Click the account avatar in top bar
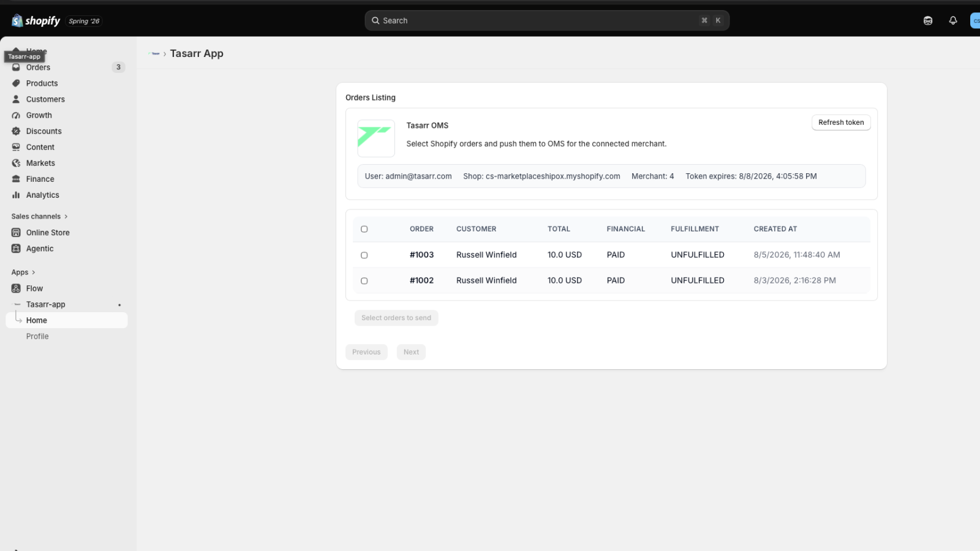Viewport: 980px width, 551px height. (x=975, y=21)
